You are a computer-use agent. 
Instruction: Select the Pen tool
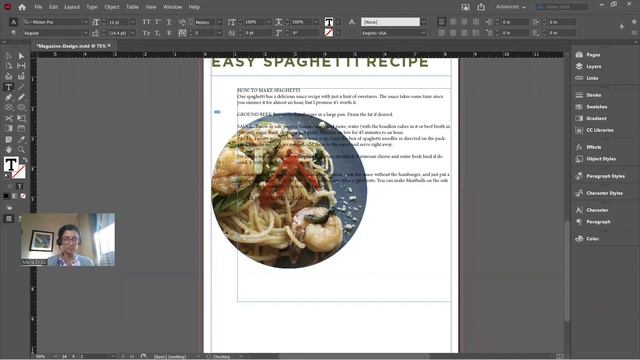[9, 97]
